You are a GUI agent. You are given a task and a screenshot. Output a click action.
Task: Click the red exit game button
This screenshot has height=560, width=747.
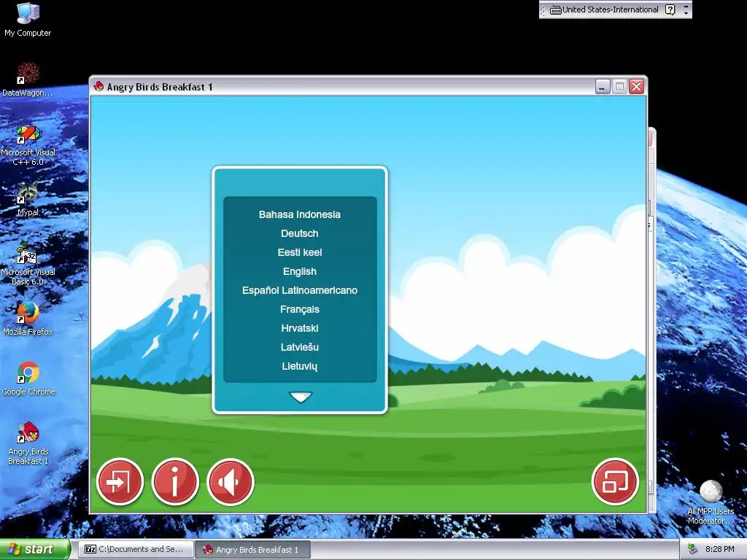click(120, 481)
